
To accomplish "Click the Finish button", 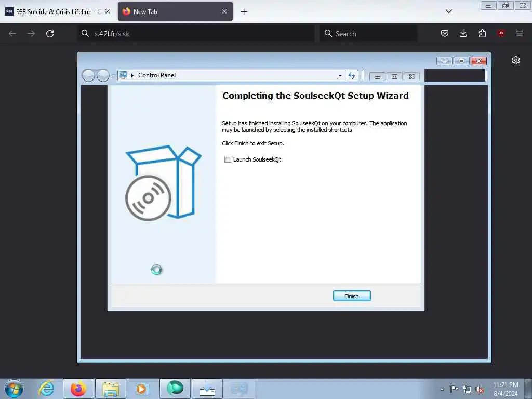I will (x=352, y=296).
